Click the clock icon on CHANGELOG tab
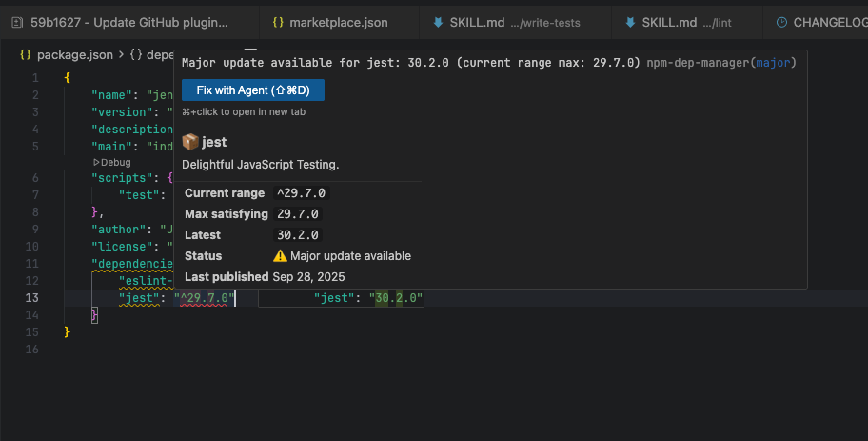This screenshot has height=441, width=868. pos(781,22)
